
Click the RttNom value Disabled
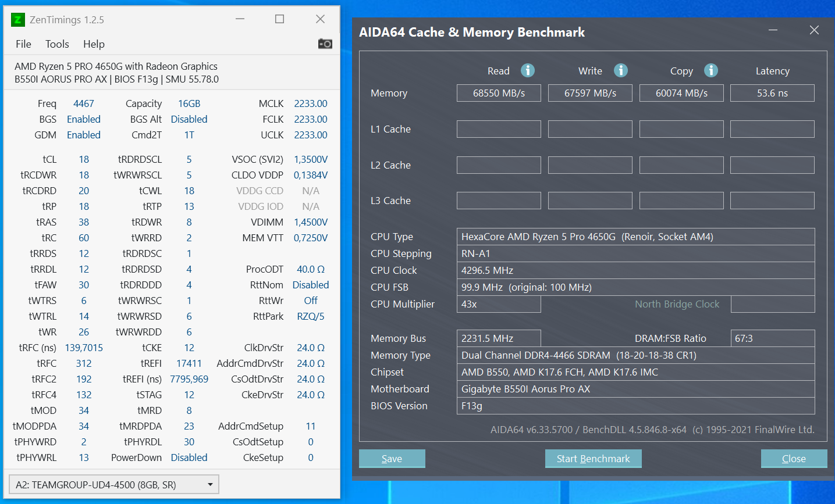[311, 285]
